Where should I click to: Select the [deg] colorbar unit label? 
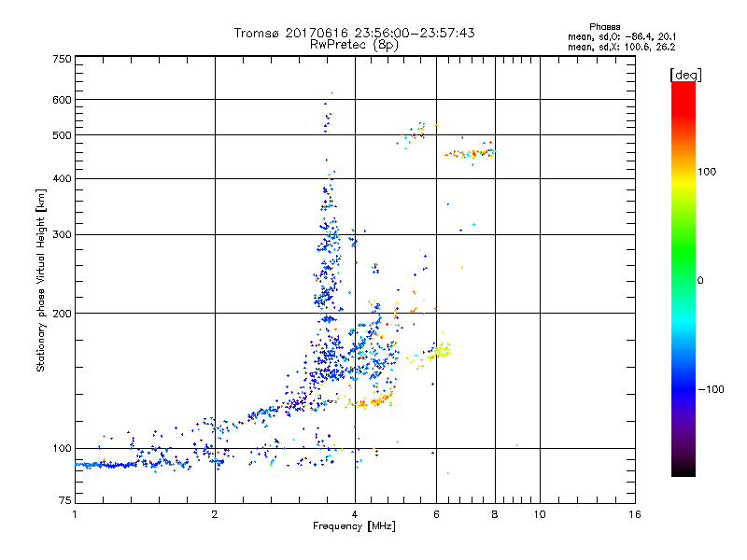tap(686, 74)
